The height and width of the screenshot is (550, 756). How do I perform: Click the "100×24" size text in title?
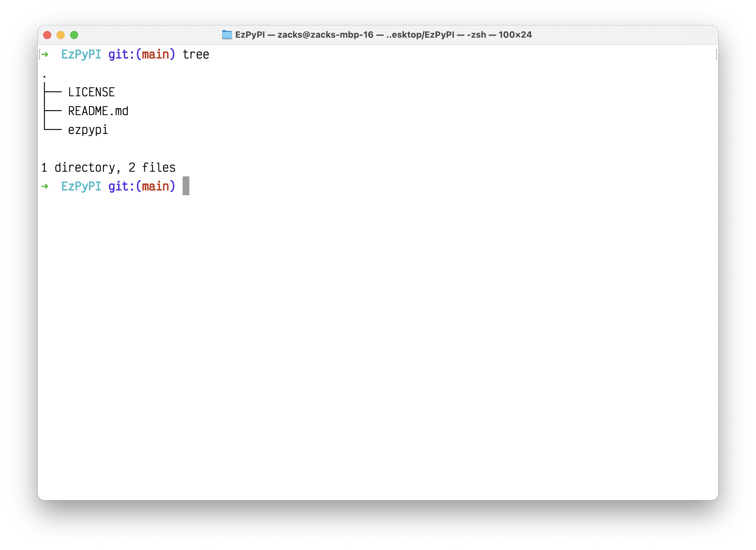point(515,35)
